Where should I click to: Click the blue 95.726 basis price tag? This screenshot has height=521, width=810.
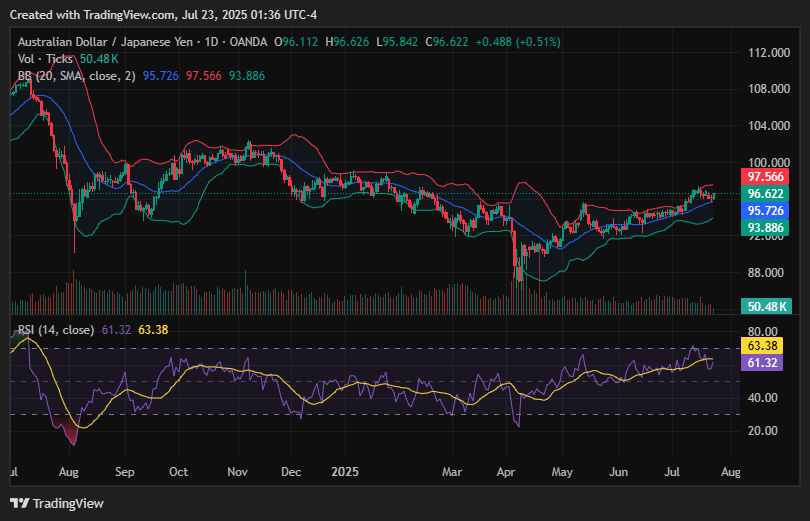coord(765,211)
